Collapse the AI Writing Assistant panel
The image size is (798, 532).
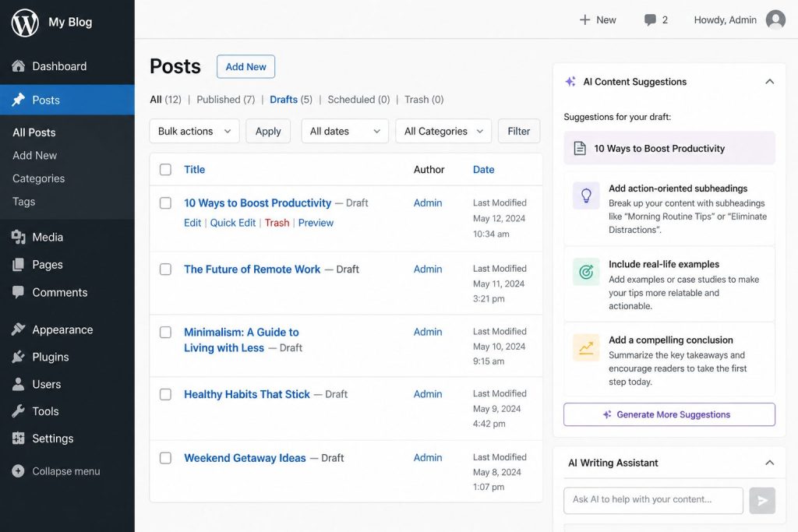[x=769, y=463]
